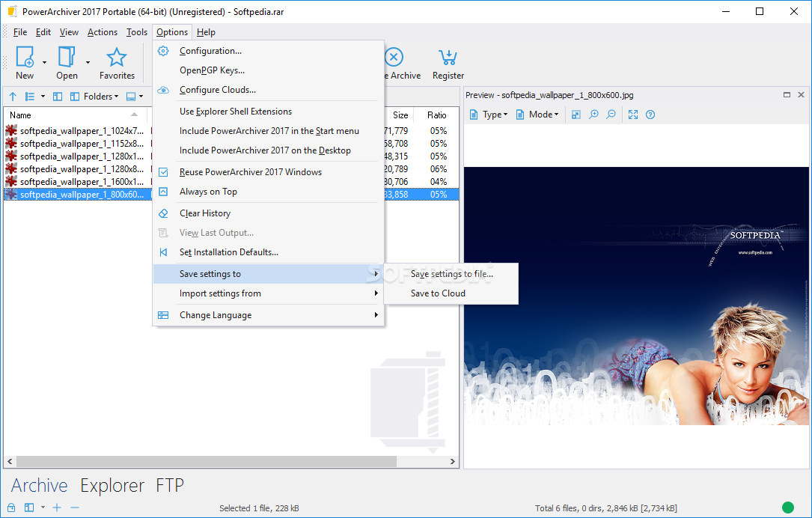Toggle Use Explorer Shell Extensions
Image resolution: width=812 pixels, height=518 pixels.
(x=268, y=112)
